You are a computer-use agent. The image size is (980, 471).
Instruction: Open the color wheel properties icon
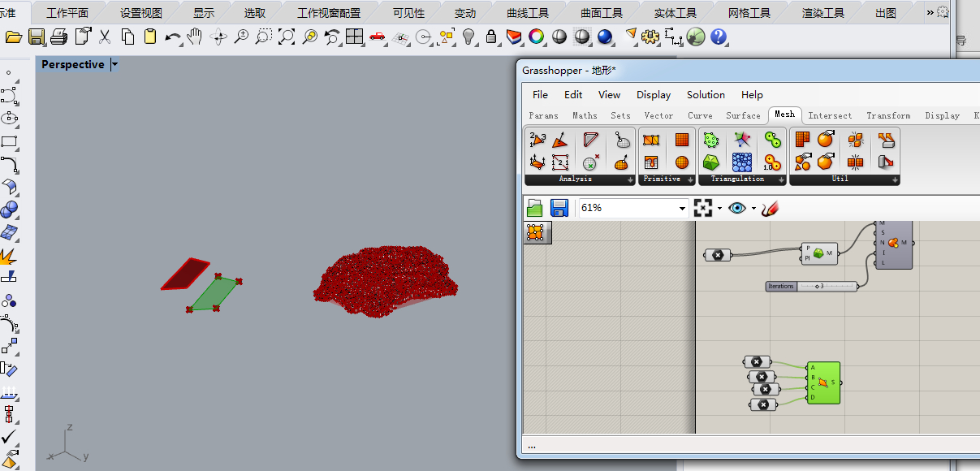click(x=537, y=37)
